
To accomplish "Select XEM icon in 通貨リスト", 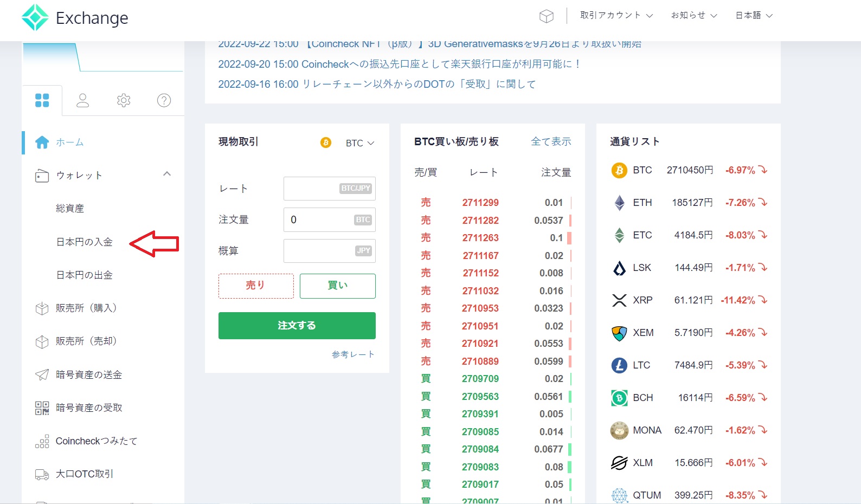I will (619, 333).
